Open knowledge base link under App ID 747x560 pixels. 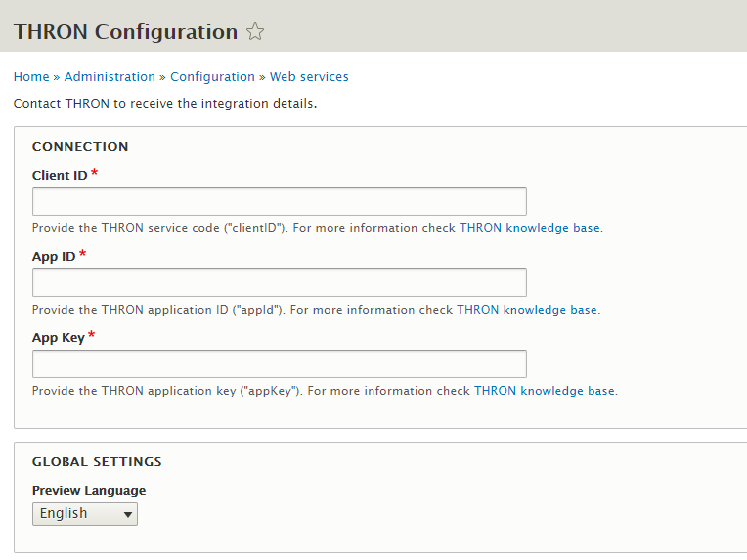527,310
